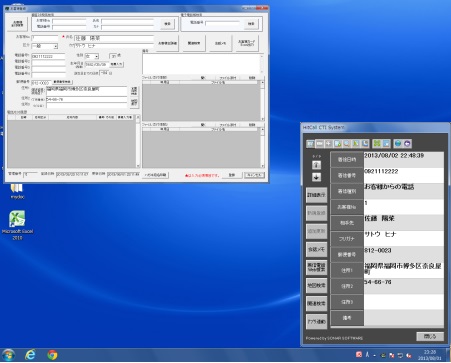Click the 着信日時 label in HitCall
Screen dimensions: 451x363
pyautogui.click(x=347, y=160)
